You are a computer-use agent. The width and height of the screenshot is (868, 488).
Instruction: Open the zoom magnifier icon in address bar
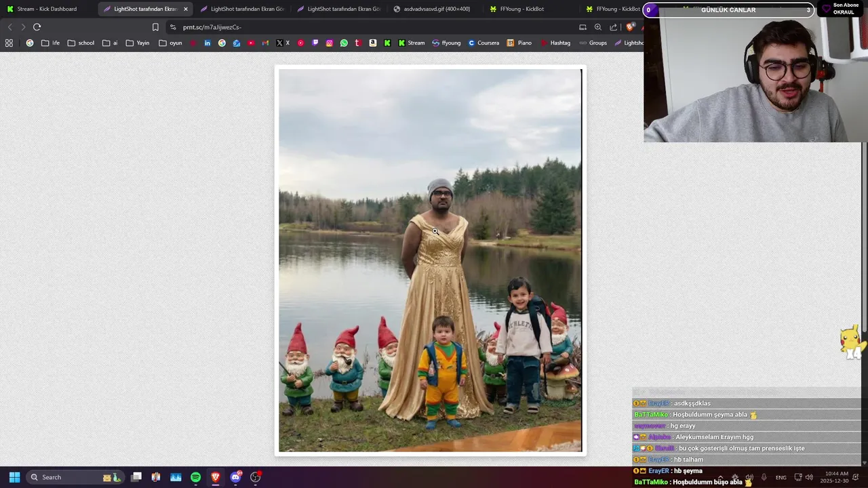(x=598, y=27)
